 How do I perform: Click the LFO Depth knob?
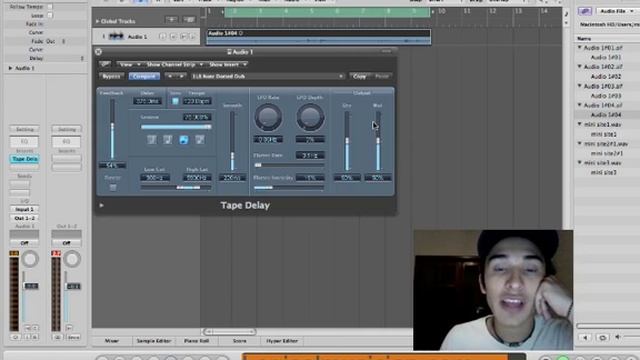tap(310, 117)
